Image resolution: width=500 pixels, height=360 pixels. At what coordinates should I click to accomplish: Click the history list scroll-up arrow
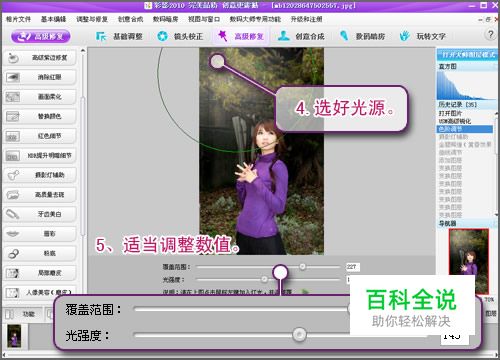(496, 113)
